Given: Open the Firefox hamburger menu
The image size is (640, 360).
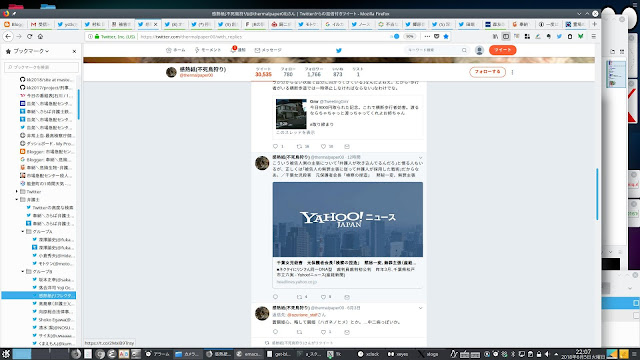Looking at the screenshot, I should tap(593, 36).
